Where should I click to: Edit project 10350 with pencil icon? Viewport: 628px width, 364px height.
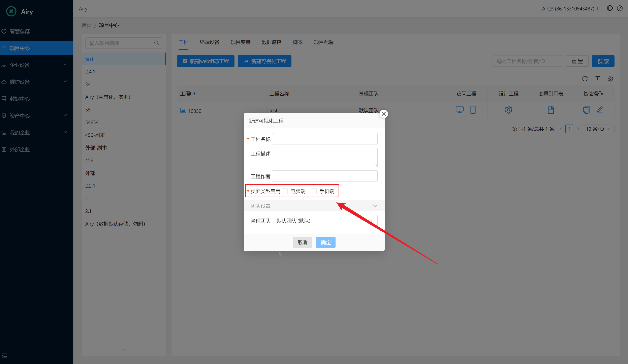[600, 110]
